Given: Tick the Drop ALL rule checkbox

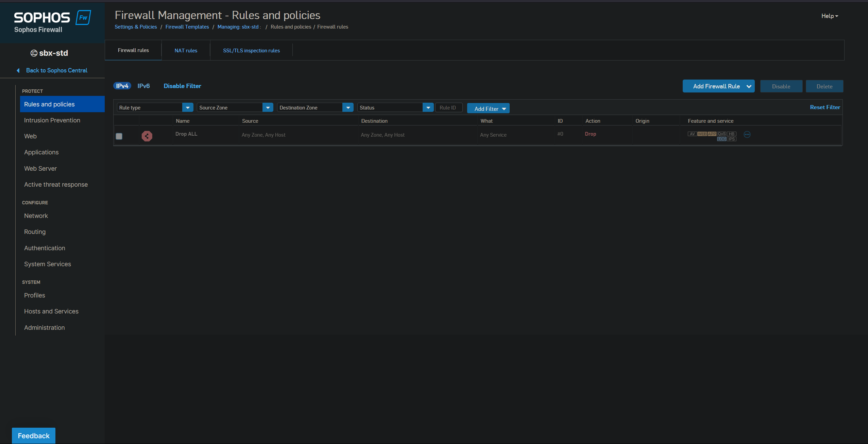Looking at the screenshot, I should 119,136.
